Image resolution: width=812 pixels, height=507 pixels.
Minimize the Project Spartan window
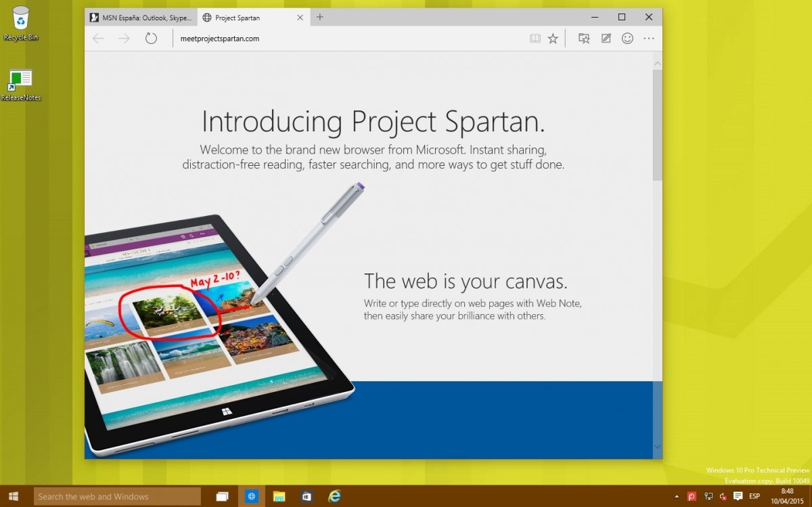pyautogui.click(x=594, y=17)
